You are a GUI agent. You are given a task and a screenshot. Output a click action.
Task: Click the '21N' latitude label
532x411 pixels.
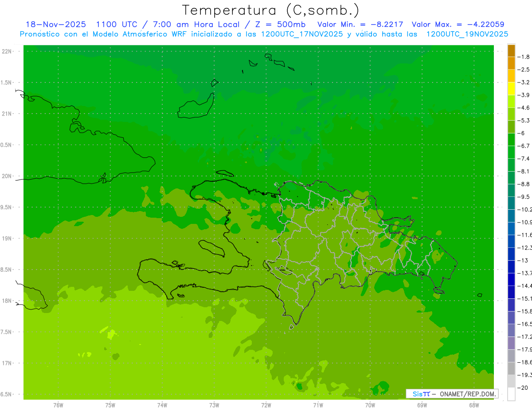coord(7,114)
